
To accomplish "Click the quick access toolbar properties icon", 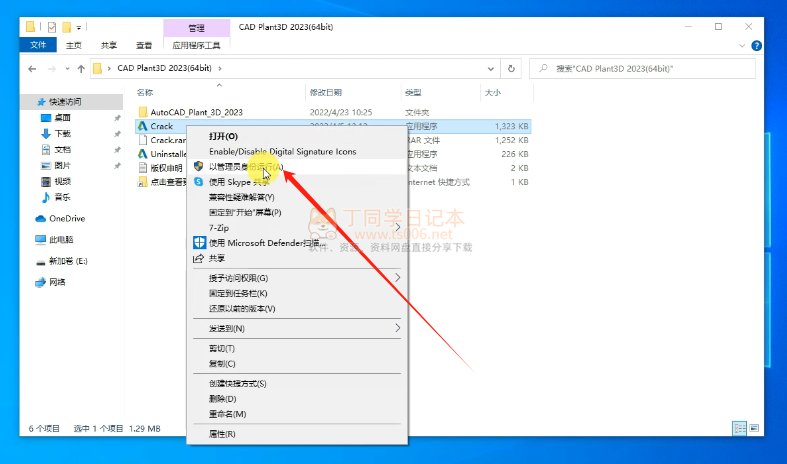I will click(x=52, y=27).
